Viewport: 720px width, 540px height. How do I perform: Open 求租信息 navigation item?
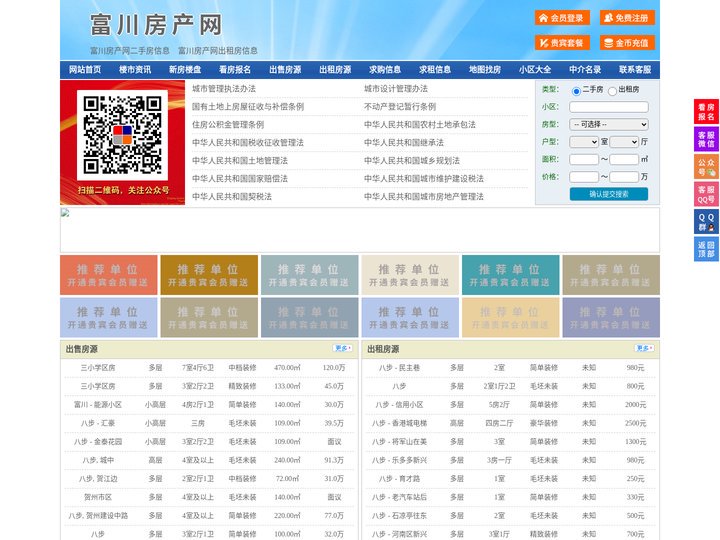pyautogui.click(x=435, y=70)
